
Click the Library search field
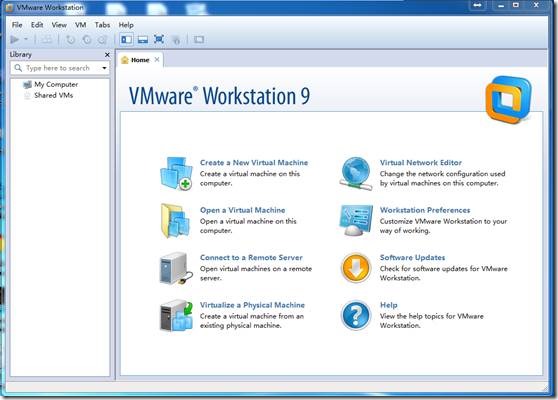[60, 68]
